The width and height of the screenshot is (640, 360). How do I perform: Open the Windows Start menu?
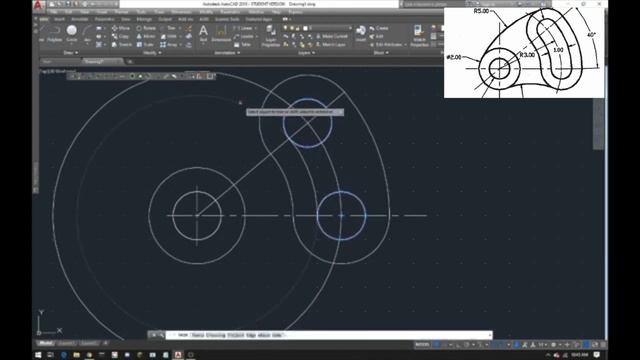click(x=38, y=355)
